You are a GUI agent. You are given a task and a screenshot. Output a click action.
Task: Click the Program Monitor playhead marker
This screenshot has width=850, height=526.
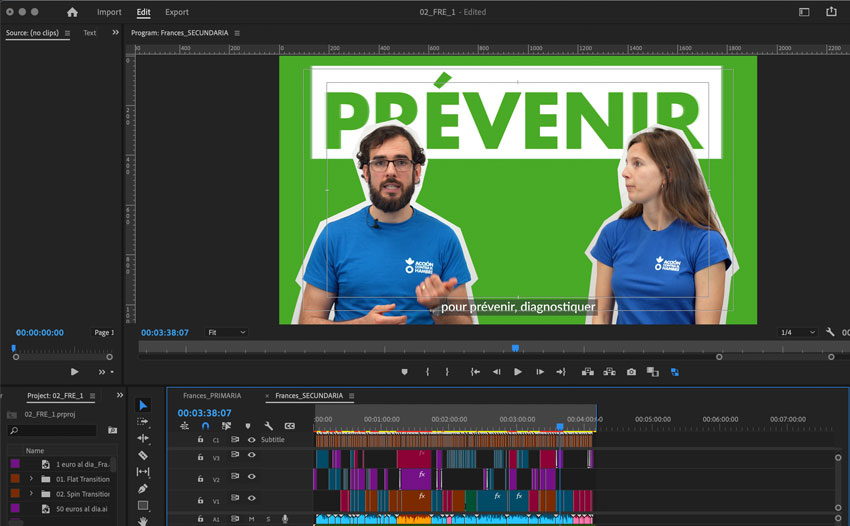(515, 348)
